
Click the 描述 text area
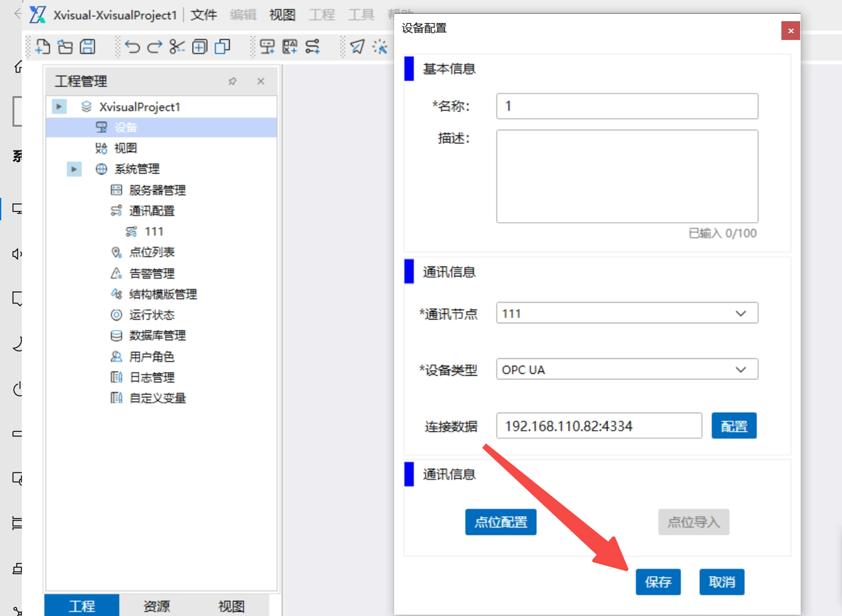627,176
